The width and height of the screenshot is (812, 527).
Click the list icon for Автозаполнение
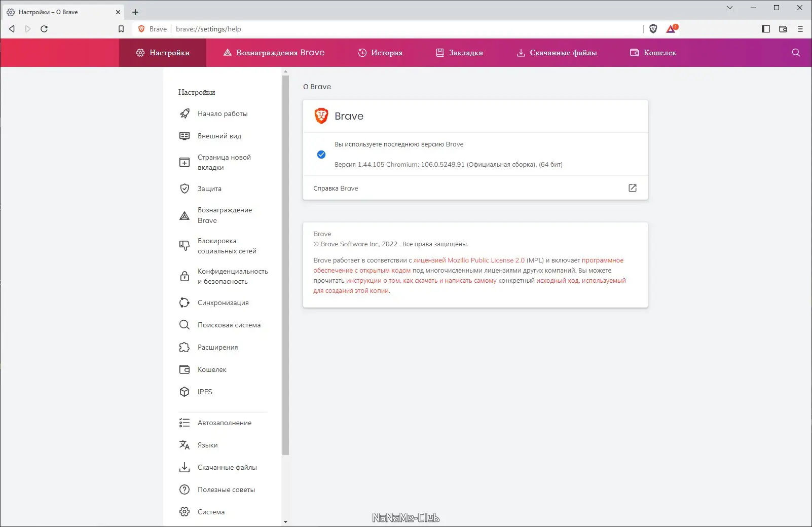pyautogui.click(x=184, y=423)
